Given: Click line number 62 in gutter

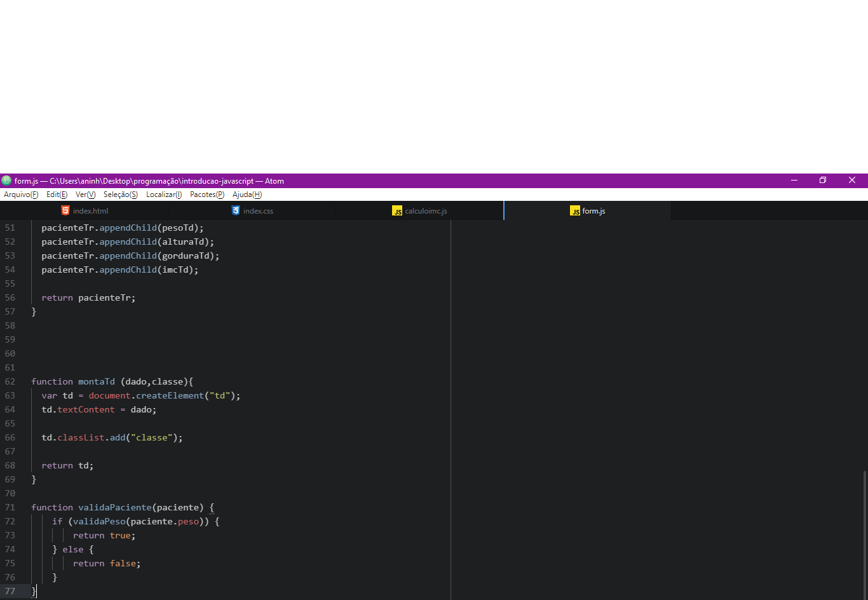Looking at the screenshot, I should click(x=10, y=381).
